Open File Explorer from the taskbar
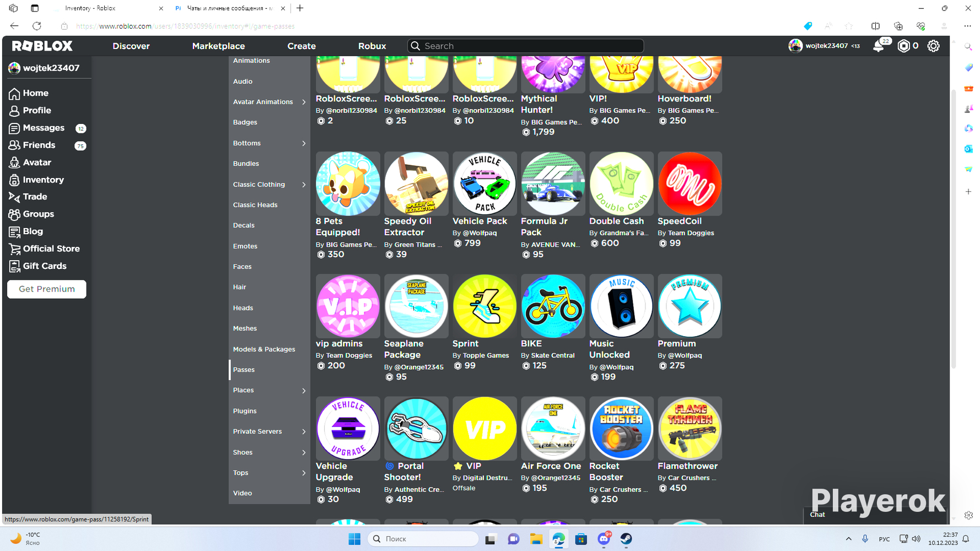 point(536,539)
